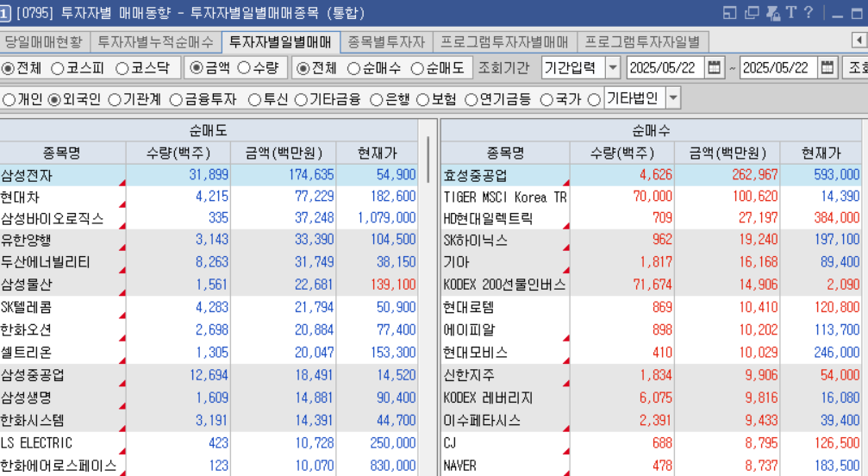Select the SK텔레콤 row

coord(209,307)
